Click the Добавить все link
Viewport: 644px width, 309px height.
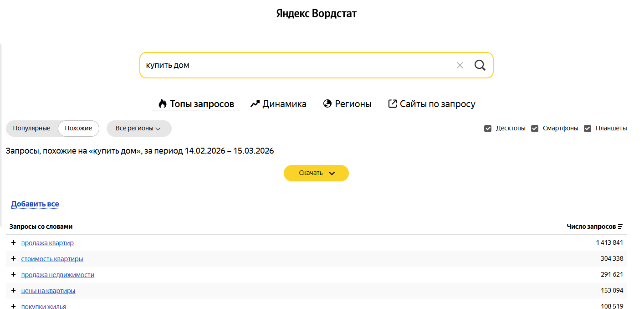[35, 204]
